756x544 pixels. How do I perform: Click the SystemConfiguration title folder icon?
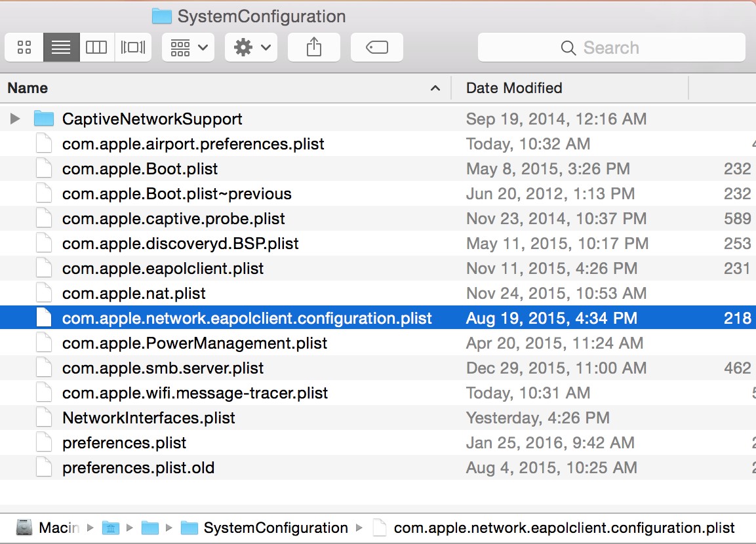point(161,16)
